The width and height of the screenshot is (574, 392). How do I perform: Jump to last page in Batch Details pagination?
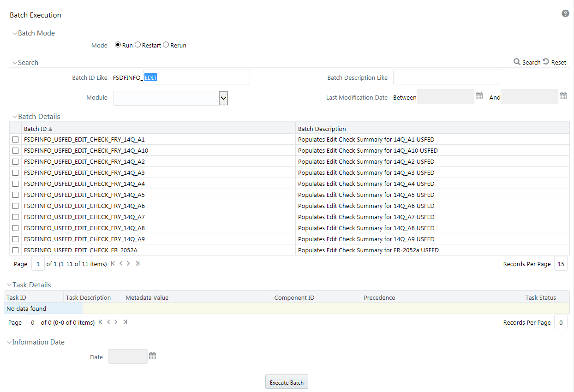tap(137, 263)
